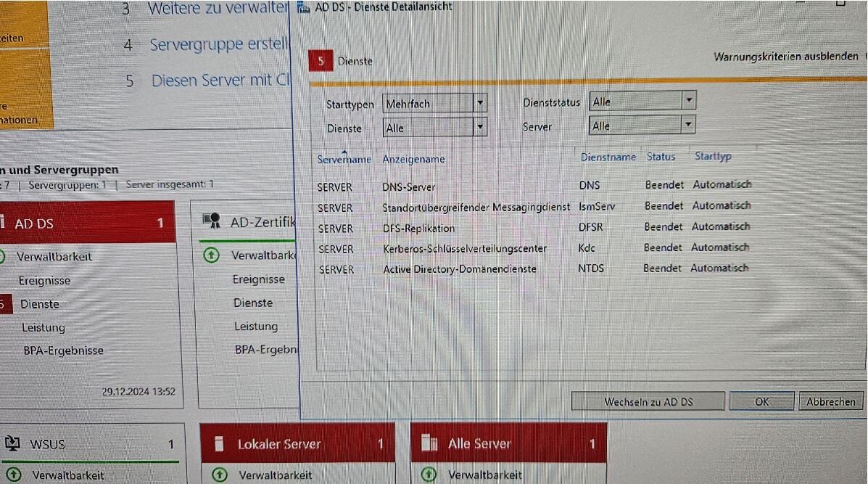Viewport: 868px width, 484px height.
Task: Click Warnungskriterien ausblenden link
Action: click(x=785, y=56)
